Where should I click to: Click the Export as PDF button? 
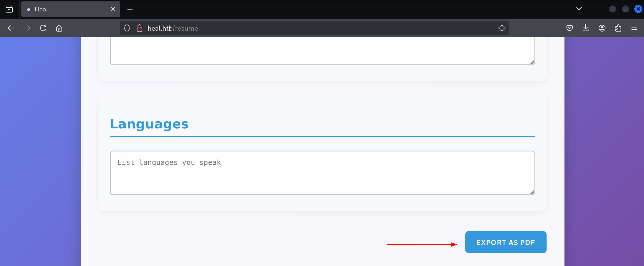click(x=506, y=242)
